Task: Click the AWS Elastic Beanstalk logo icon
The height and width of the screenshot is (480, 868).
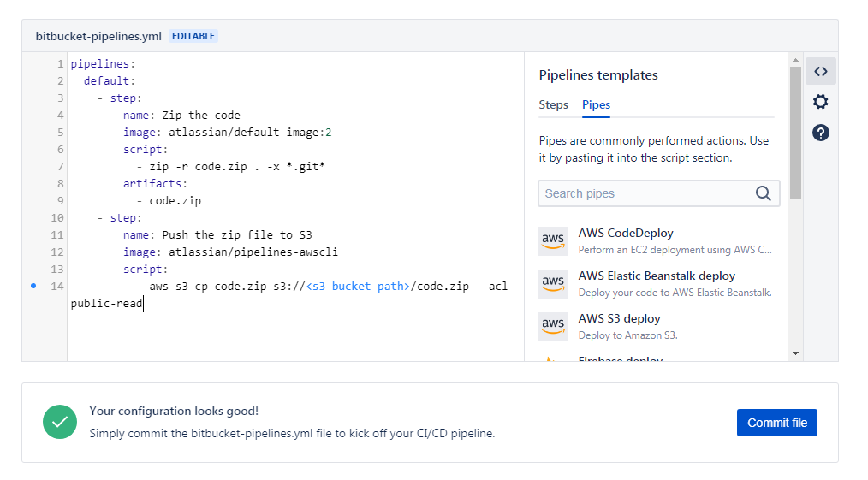Action: [x=552, y=284]
